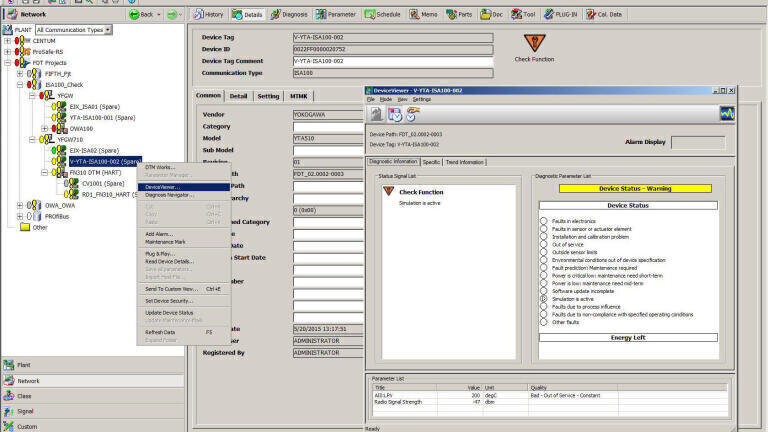768x432 pixels.
Task: Click the Signal view icon in bottom panel
Action: (x=8, y=411)
